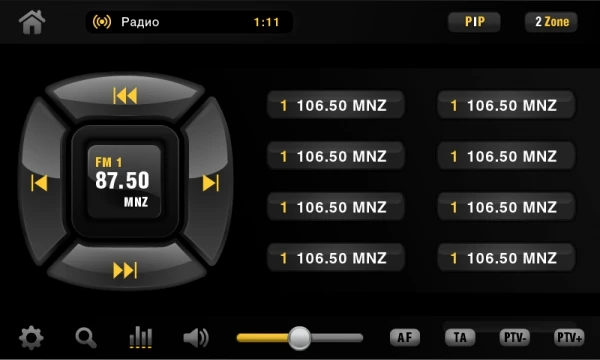This screenshot has width=600, height=360.
Task: Step frequency back with left arrow pad
Action: (x=40, y=183)
